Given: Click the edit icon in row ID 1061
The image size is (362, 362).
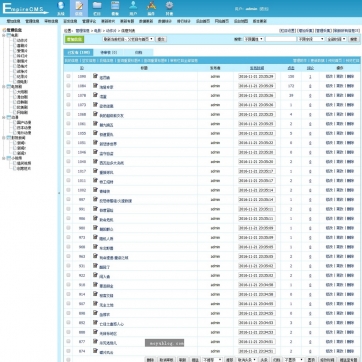Looking at the screenshot, I should (x=95, y=124).
